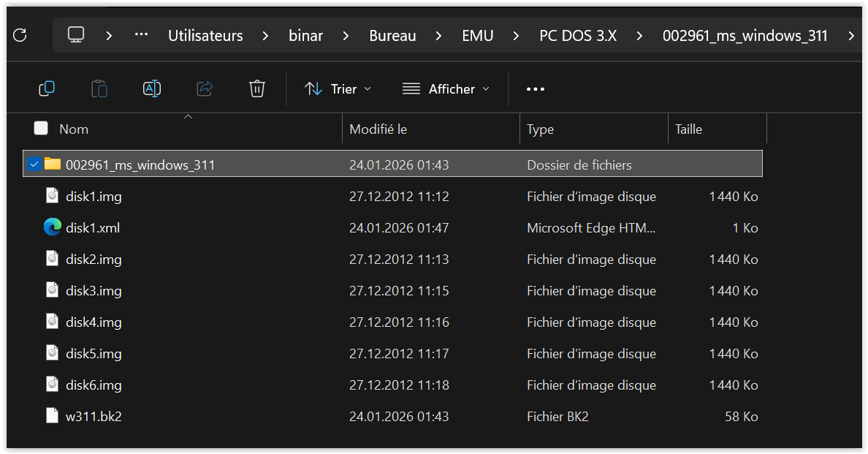Click the disk image icon of disk1.img

pos(52,197)
